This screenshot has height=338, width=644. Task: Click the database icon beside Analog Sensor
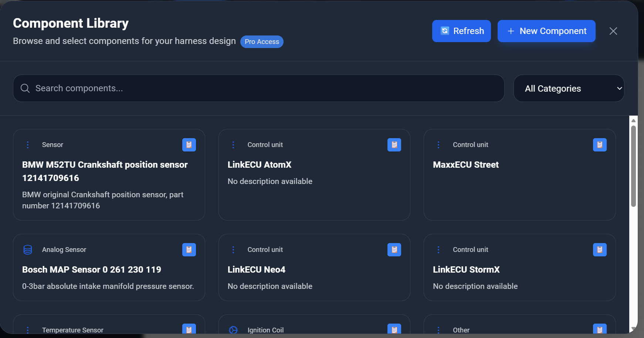(x=28, y=250)
